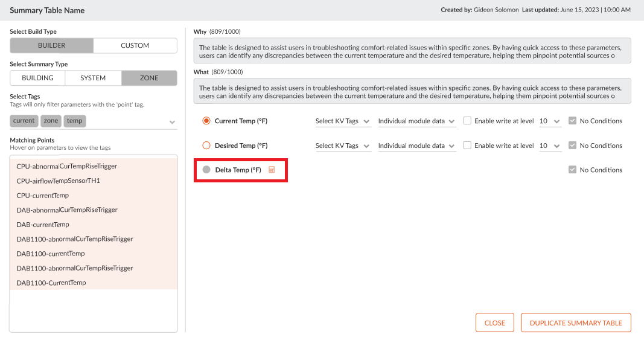Image resolution: width=644 pixels, height=343 pixels.
Task: Select the first DAB1100-abnormalCurTempRiseTrigger point
Action: point(94,239)
